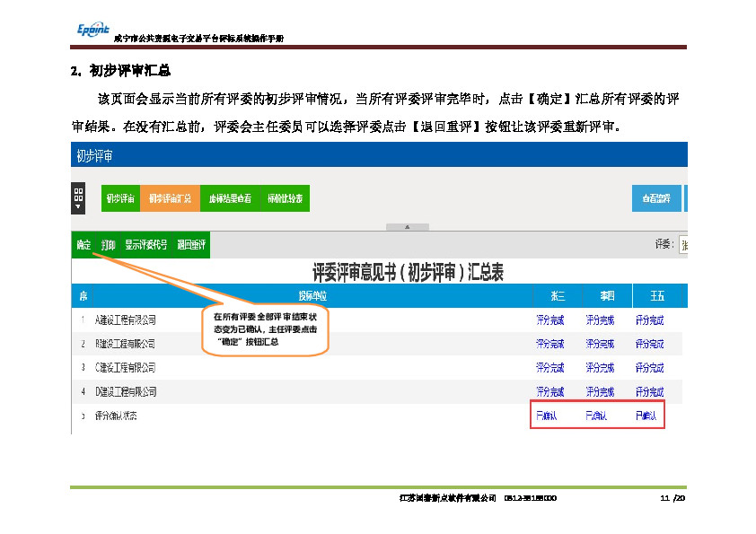Open the 评委 dropdown selector
The width and height of the screenshot is (756, 534).
tap(683, 244)
